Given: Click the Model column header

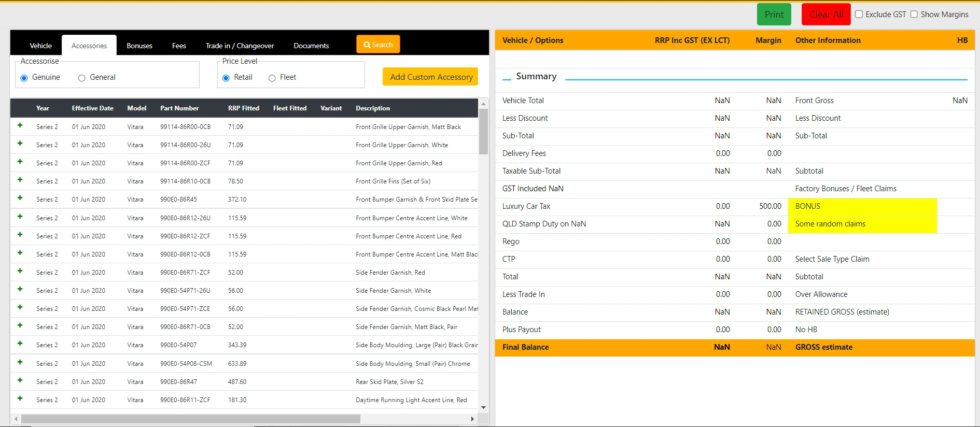Looking at the screenshot, I should tap(137, 108).
